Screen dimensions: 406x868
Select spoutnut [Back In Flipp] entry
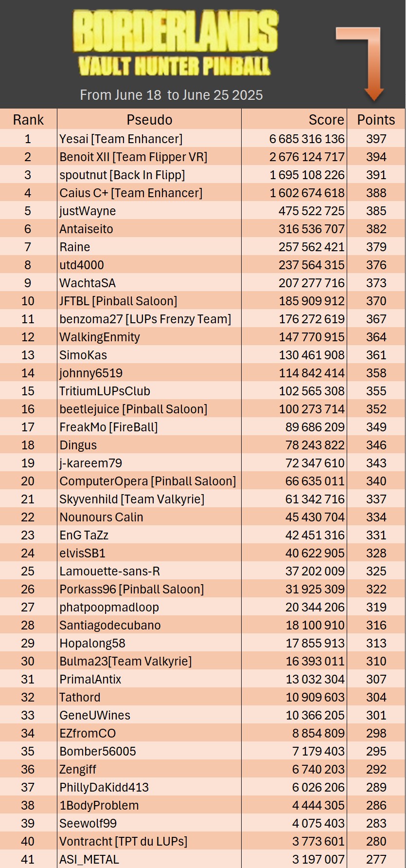click(122, 175)
